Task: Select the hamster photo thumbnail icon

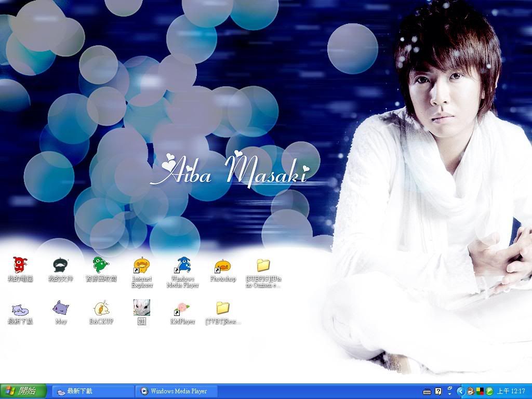Action: pos(142,308)
